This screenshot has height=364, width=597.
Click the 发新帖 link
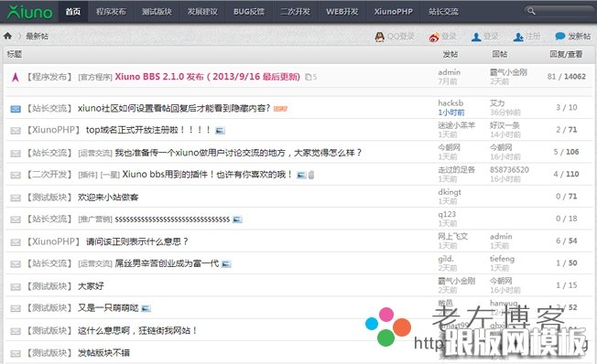(579, 37)
